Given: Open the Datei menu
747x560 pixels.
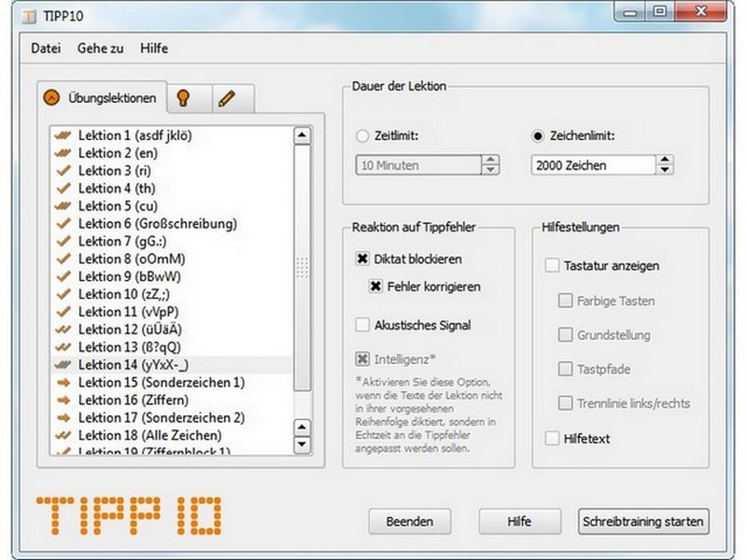Looking at the screenshot, I should (x=46, y=49).
